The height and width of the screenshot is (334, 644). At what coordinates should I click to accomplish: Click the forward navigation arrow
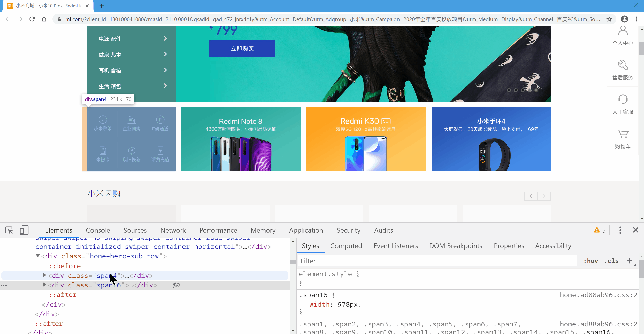click(x=20, y=19)
